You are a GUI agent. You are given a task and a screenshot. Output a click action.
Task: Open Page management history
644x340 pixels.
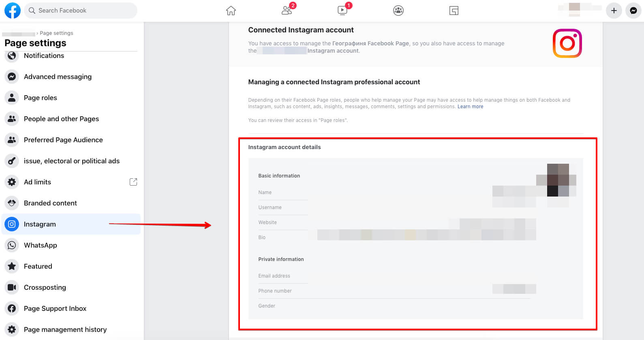(65, 329)
